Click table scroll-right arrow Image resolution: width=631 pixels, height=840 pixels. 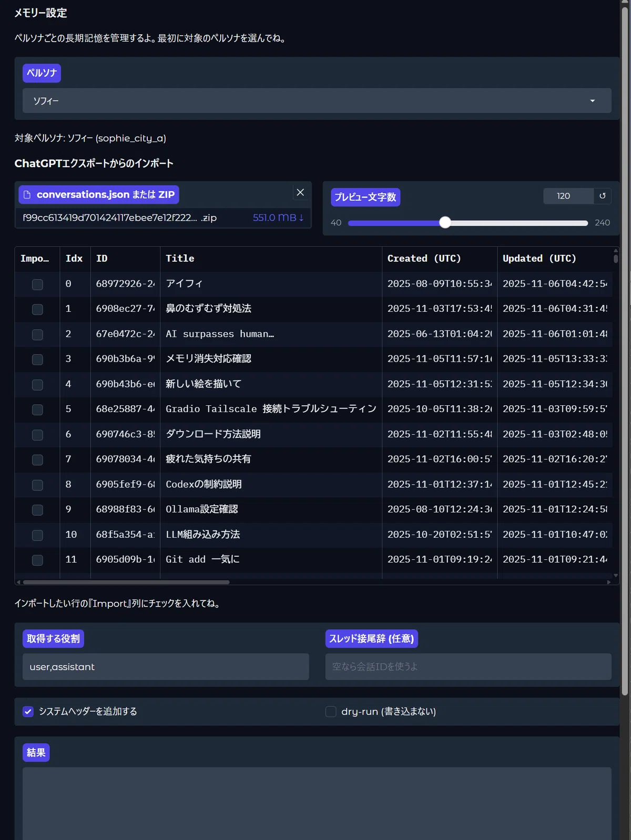pos(609,582)
